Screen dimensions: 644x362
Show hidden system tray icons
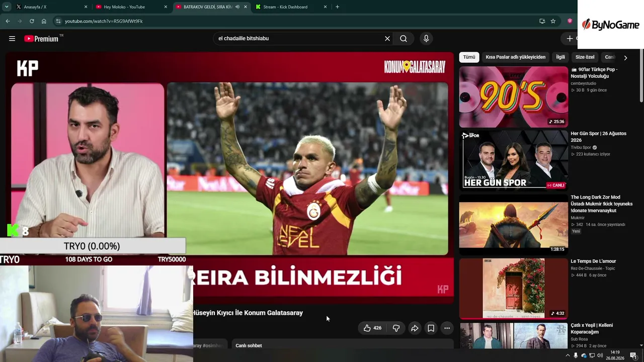pyautogui.click(x=568, y=355)
